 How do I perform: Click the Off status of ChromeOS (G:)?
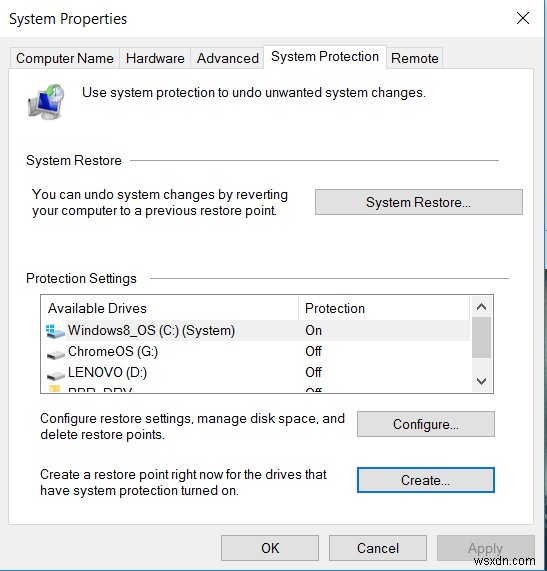[x=314, y=351]
